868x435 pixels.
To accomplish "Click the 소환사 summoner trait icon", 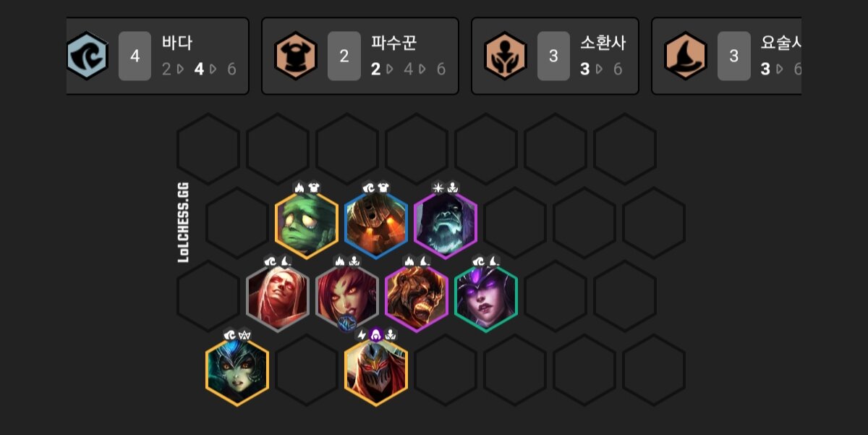I will 506,56.
